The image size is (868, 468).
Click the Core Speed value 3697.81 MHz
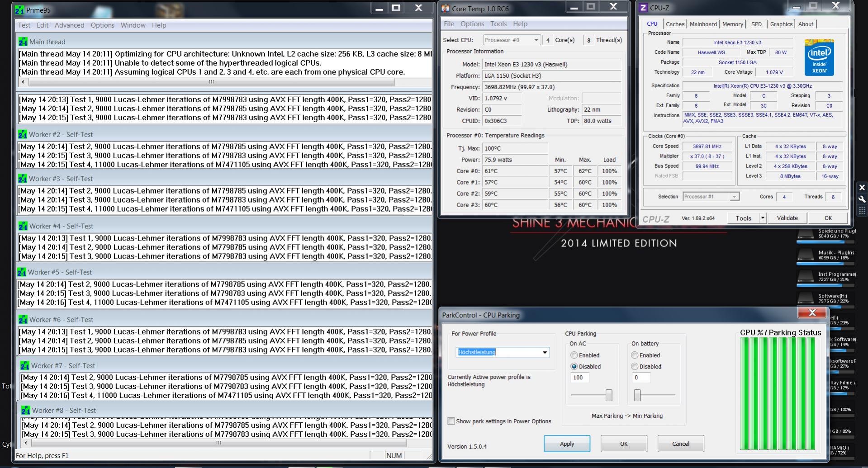point(707,147)
